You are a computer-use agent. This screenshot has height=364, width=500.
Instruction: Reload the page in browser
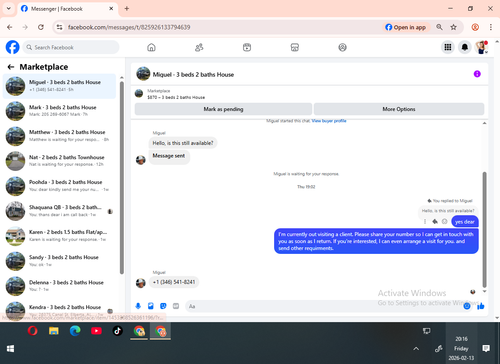[x=41, y=27]
